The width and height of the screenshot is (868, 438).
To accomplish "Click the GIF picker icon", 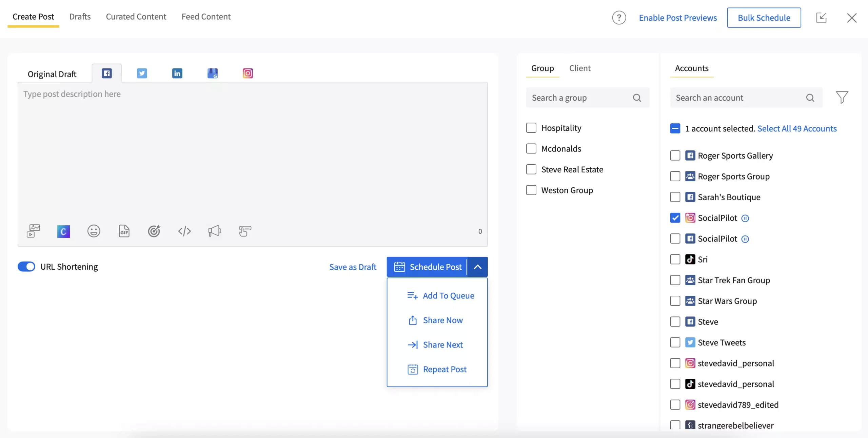I will point(124,231).
